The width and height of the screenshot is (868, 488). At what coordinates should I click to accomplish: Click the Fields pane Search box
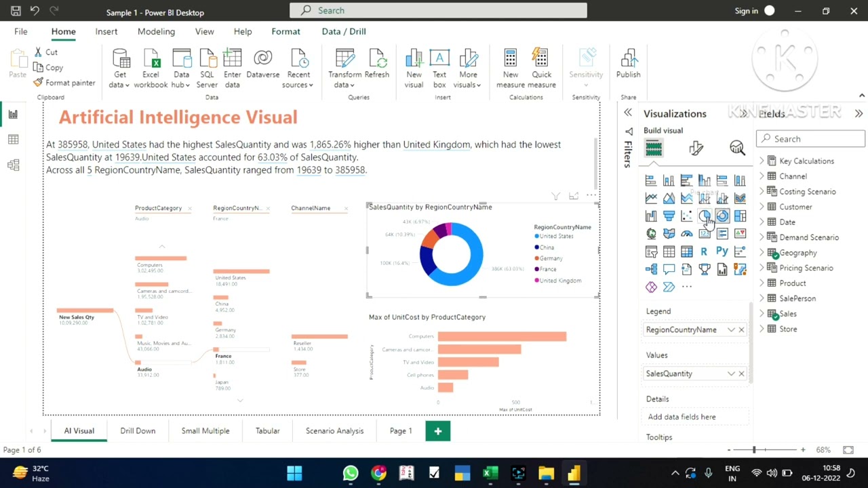coord(811,139)
